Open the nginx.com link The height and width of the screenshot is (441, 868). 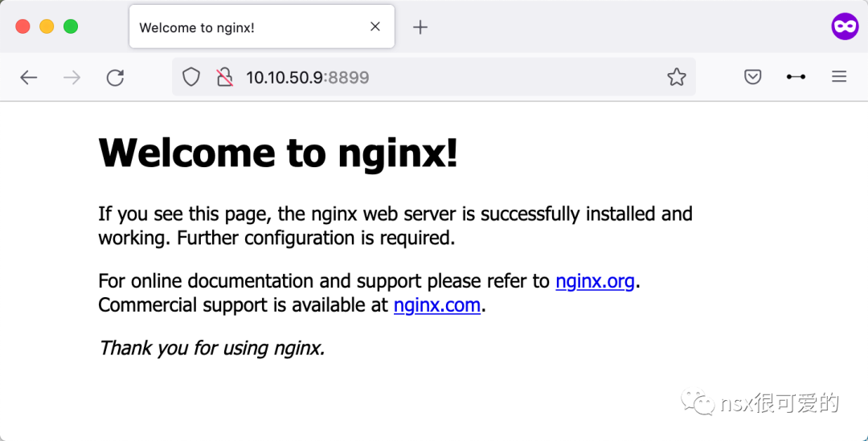[436, 305]
